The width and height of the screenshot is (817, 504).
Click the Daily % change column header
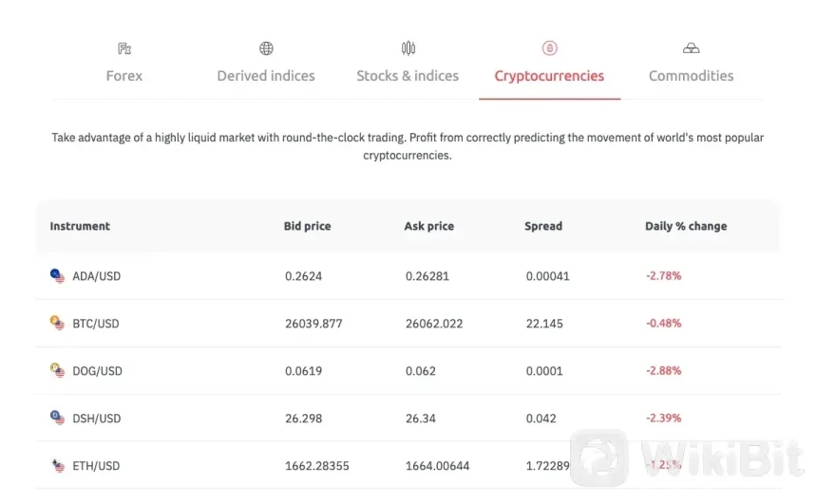click(685, 227)
